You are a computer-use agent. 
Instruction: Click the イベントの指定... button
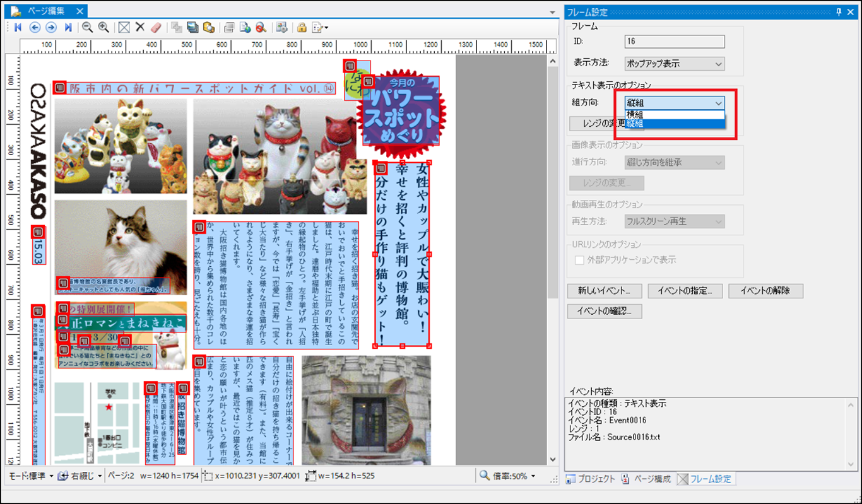point(685,291)
